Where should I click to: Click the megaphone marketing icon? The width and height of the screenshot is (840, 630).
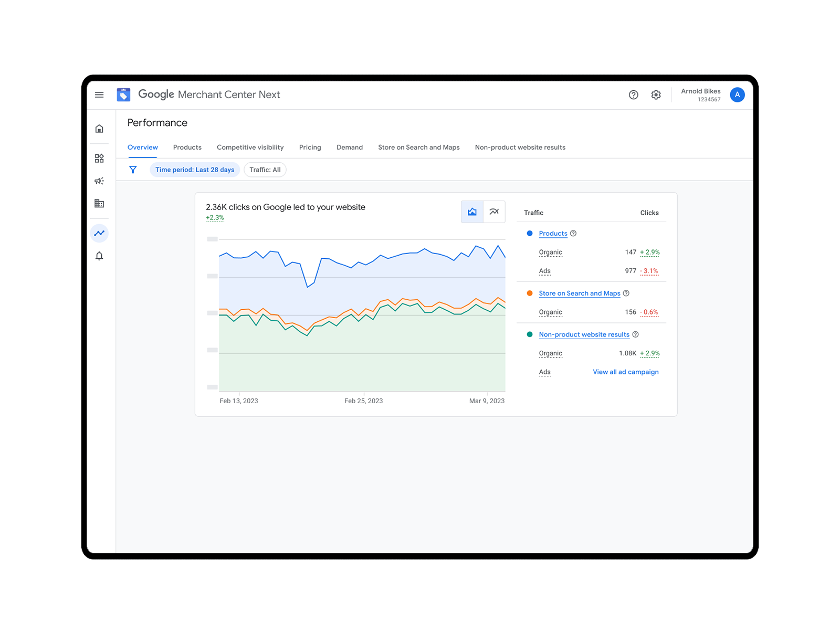point(99,181)
